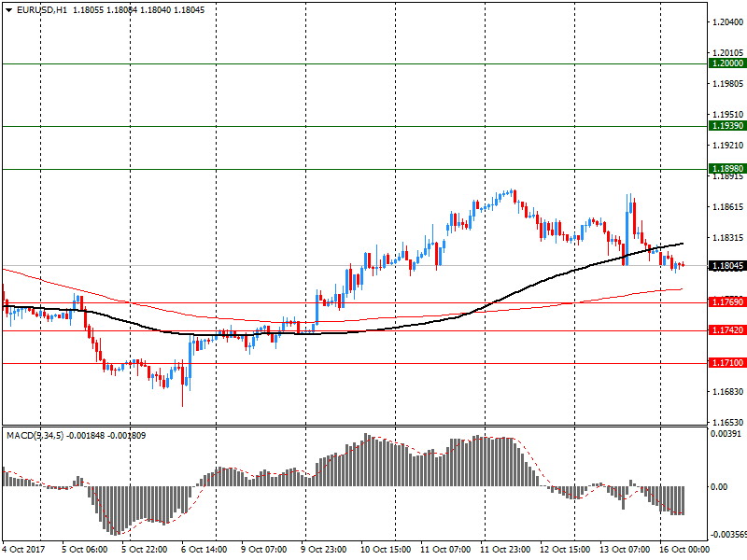
Task: Click the 9 Oct 23:00 time axis label
Action: tap(323, 549)
